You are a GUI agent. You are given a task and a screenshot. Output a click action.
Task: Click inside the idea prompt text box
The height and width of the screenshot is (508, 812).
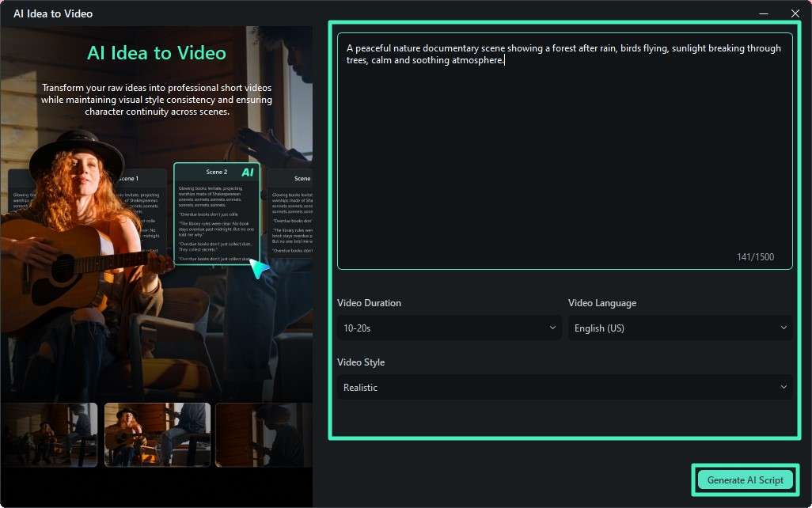click(x=564, y=151)
